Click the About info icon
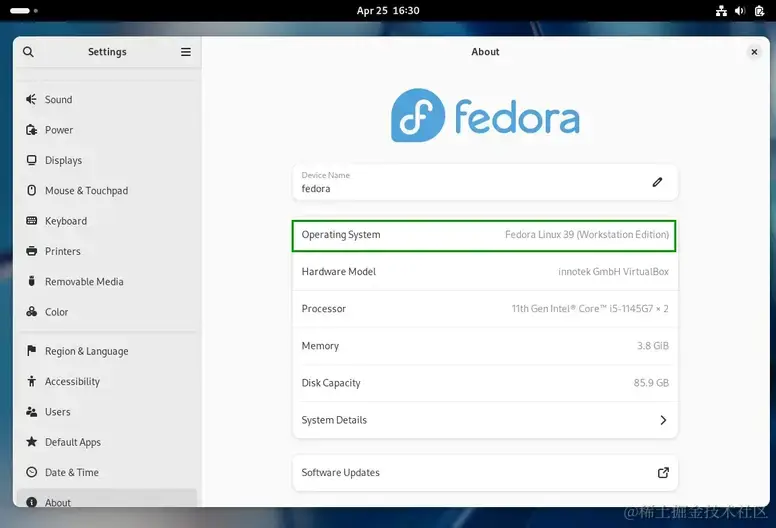This screenshot has width=776, height=528. tap(31, 502)
